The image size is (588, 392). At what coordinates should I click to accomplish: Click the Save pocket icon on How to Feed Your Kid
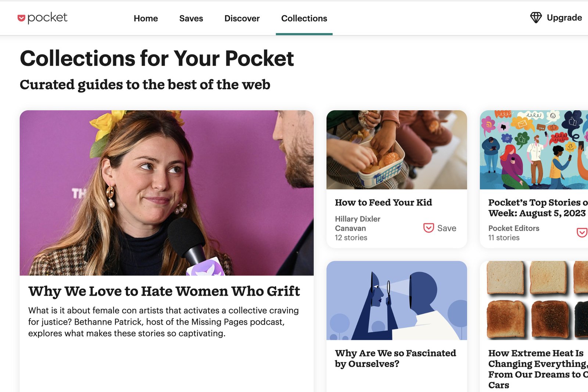click(429, 228)
